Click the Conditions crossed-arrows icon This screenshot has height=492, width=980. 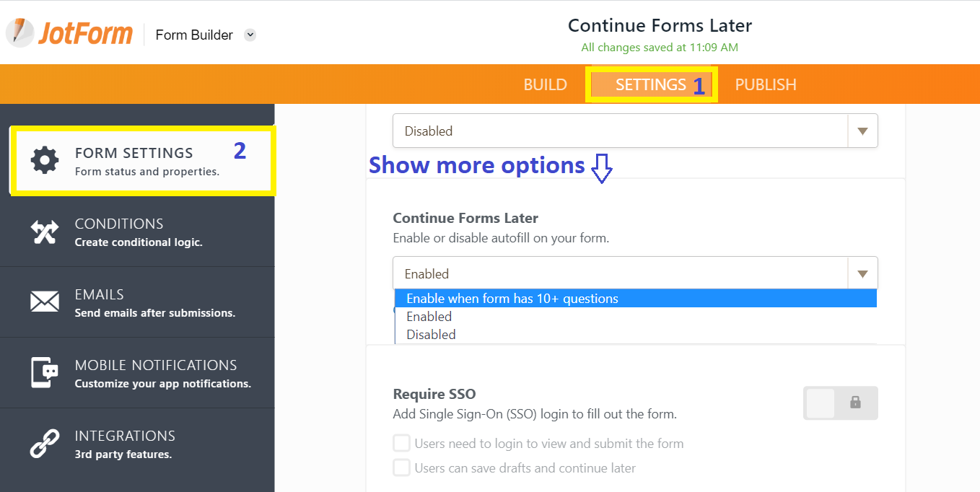click(45, 232)
